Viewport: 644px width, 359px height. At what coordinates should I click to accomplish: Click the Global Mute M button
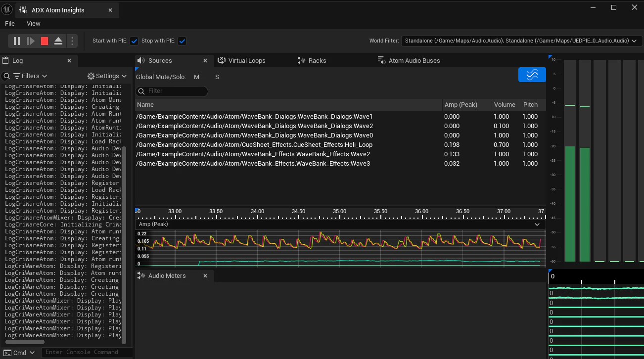(197, 77)
